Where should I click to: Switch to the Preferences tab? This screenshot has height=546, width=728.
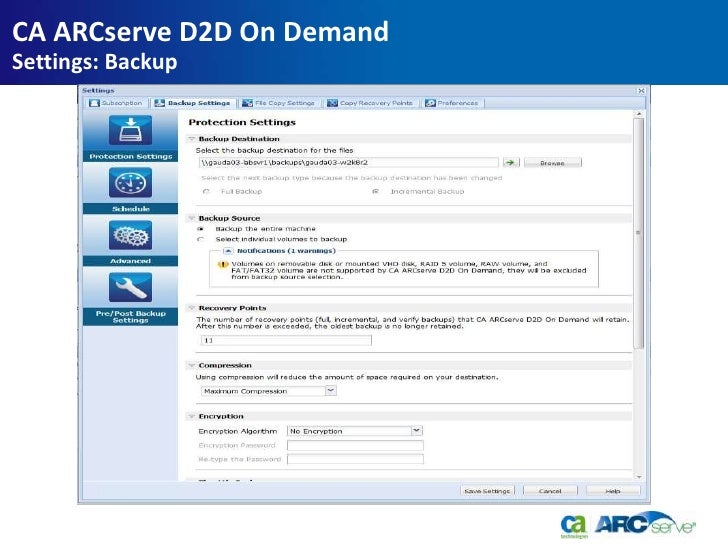pyautogui.click(x=453, y=103)
